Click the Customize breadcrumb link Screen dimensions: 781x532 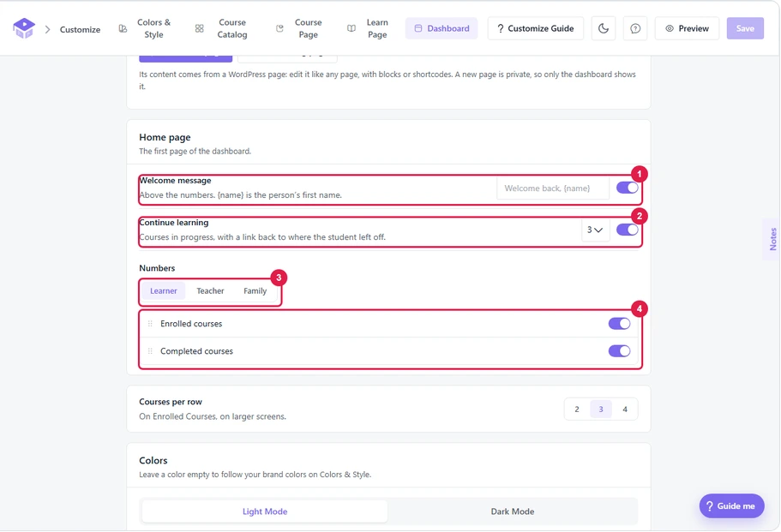(81, 29)
